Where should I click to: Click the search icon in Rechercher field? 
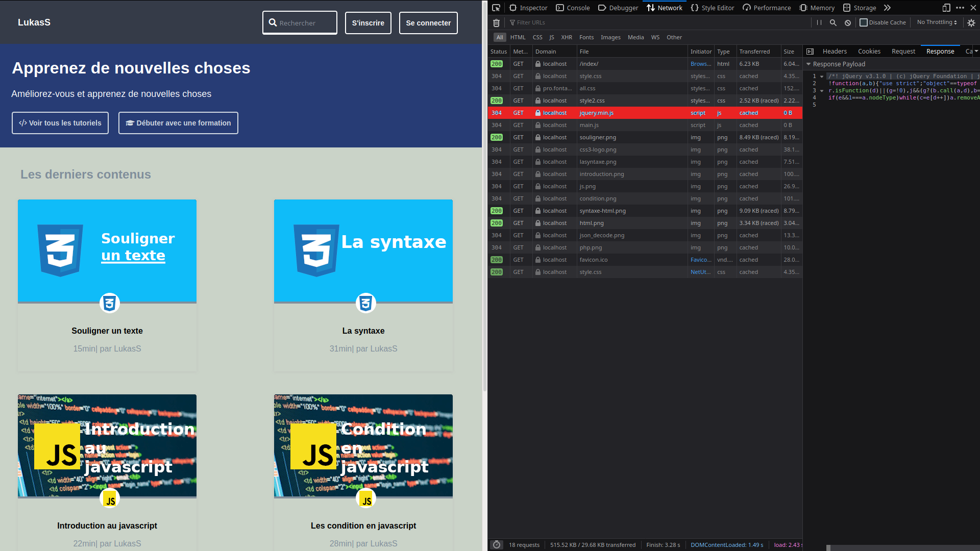point(273,22)
